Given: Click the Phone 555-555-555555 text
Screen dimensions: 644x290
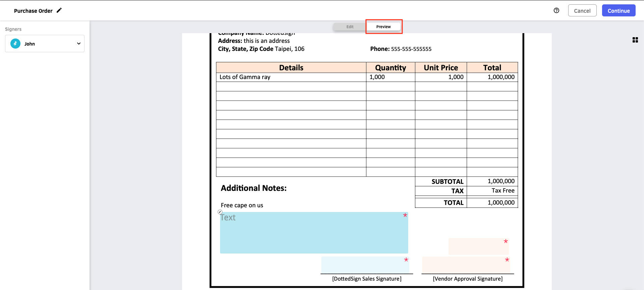Looking at the screenshot, I should 401,49.
